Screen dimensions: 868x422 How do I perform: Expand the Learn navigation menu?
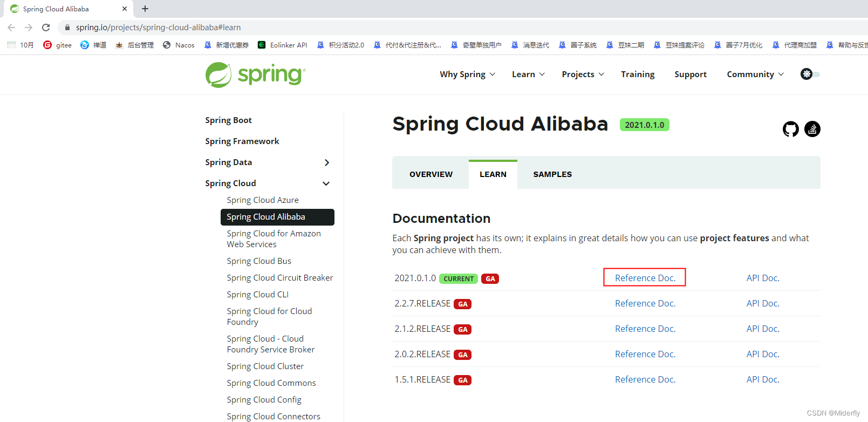pos(528,74)
